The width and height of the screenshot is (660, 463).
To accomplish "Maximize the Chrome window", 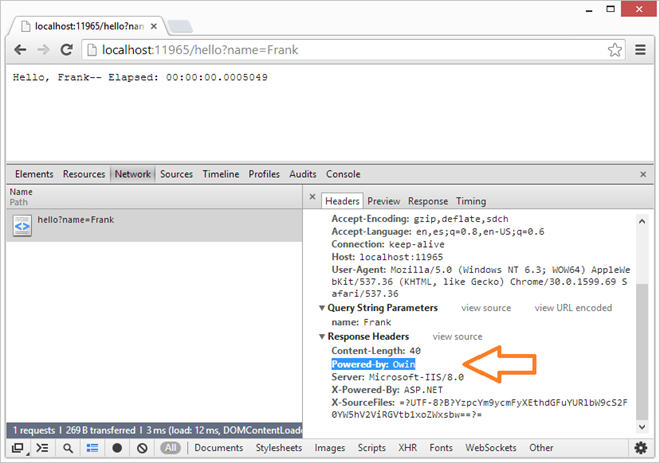I will coord(610,9).
